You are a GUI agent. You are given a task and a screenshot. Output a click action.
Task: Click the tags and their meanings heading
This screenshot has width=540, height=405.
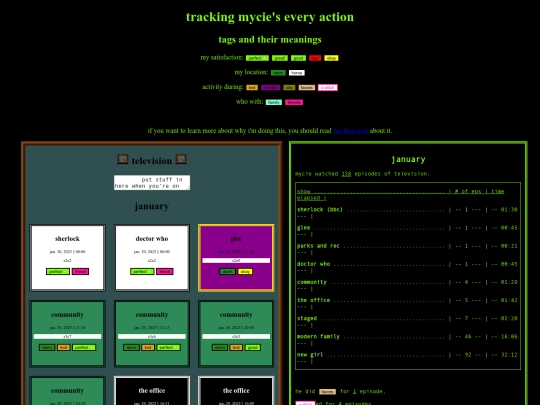pos(270,40)
